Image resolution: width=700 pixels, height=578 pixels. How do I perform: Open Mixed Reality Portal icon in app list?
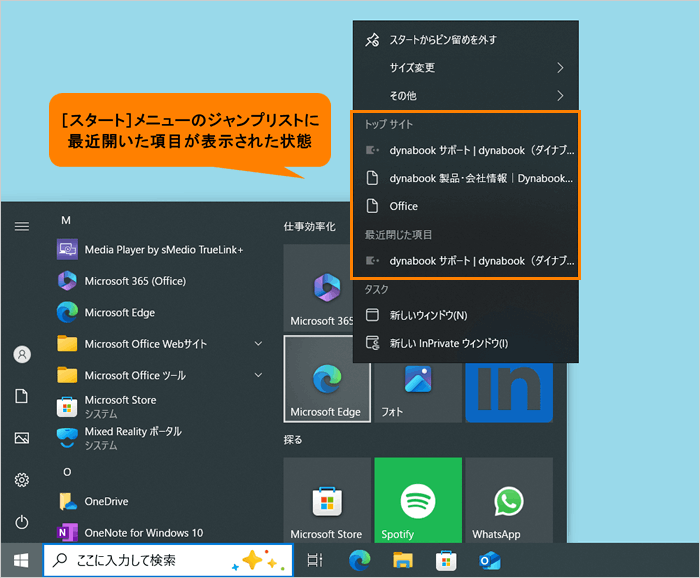pos(67,438)
